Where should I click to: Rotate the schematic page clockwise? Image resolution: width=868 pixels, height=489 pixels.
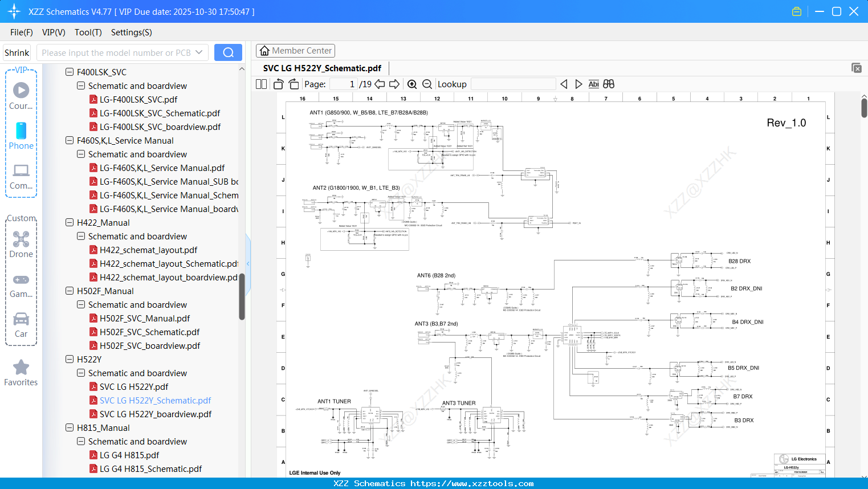(293, 84)
